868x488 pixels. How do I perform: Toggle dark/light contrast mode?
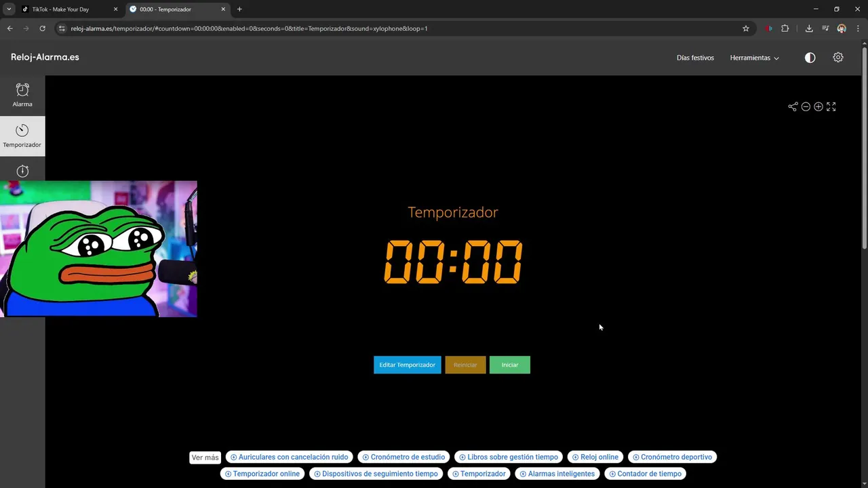pos(810,58)
